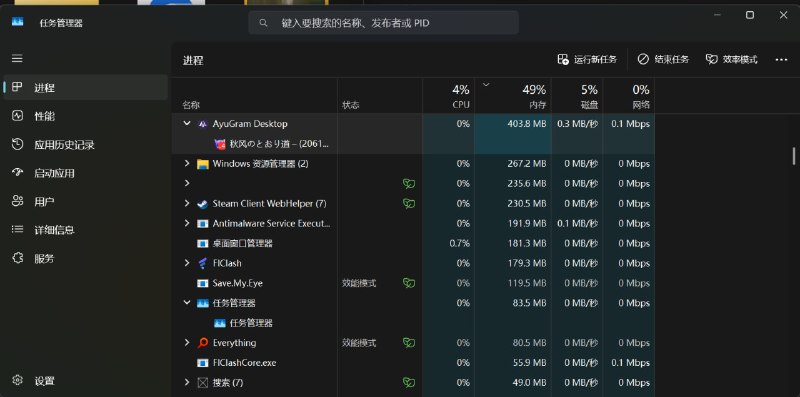This screenshot has width=800, height=397.
Task: Click the efficiency leaf icon on Save.My.Eye row
Action: (x=409, y=283)
